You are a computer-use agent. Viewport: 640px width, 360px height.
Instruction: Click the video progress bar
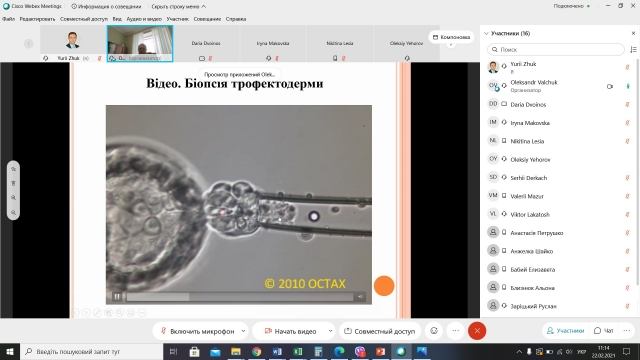click(x=240, y=297)
